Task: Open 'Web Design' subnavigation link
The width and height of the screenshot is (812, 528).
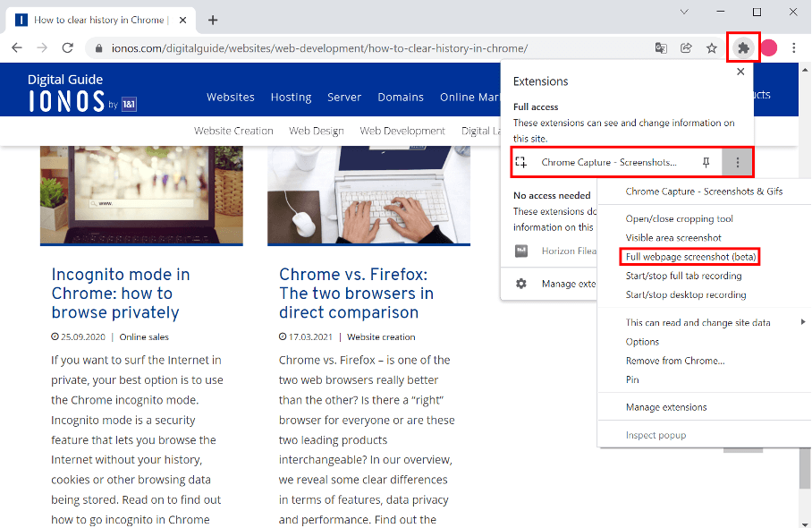Action: click(317, 131)
